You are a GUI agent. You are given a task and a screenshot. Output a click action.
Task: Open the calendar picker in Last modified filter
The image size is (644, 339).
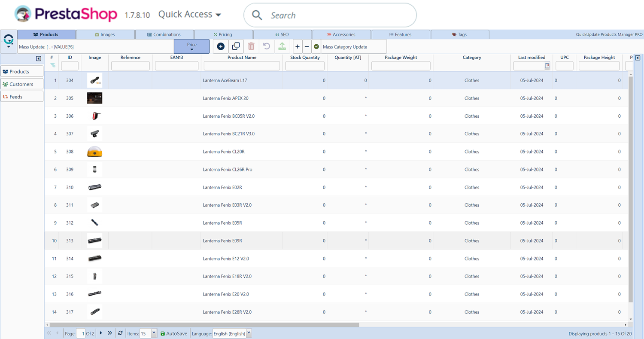tap(547, 66)
